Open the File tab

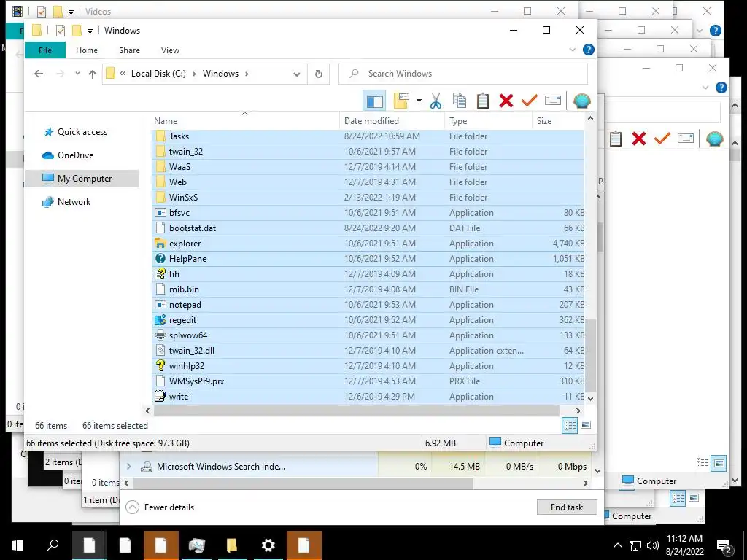(44, 50)
